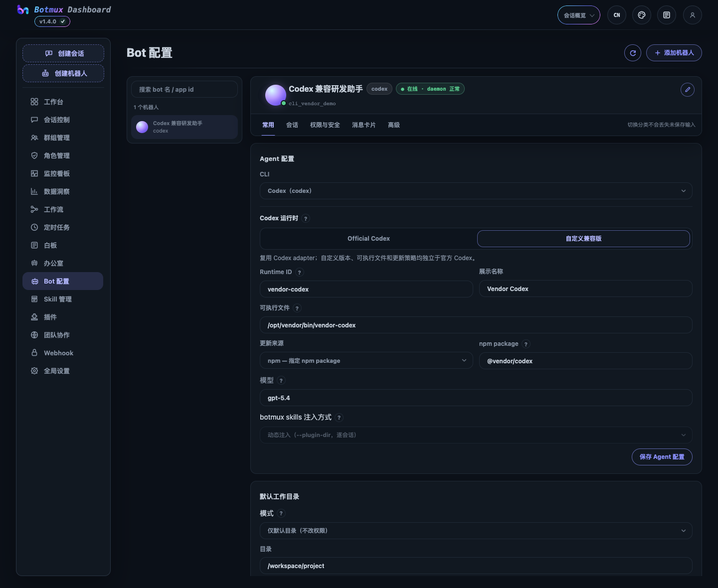Click the 目录 /workspace/project field
Screen dimensions: 718x588
coord(476,566)
